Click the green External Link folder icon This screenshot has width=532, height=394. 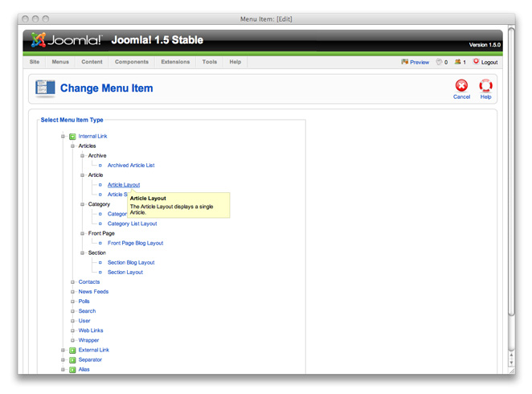click(x=72, y=351)
